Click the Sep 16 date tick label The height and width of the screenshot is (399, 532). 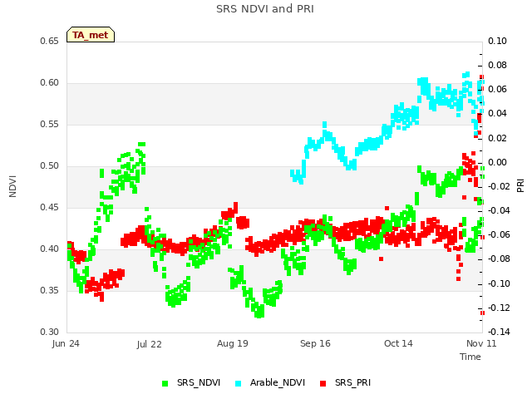(315, 343)
